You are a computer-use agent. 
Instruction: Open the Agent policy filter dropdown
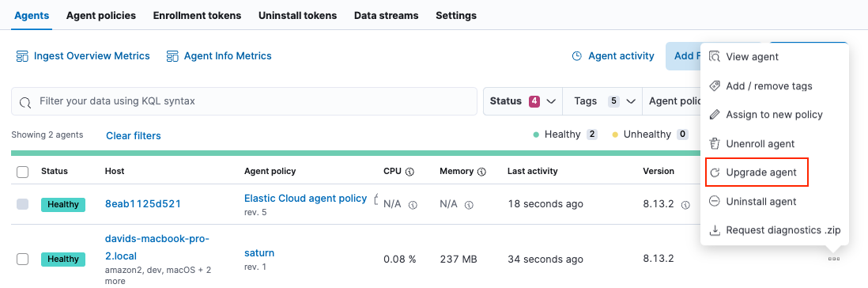[672, 101]
